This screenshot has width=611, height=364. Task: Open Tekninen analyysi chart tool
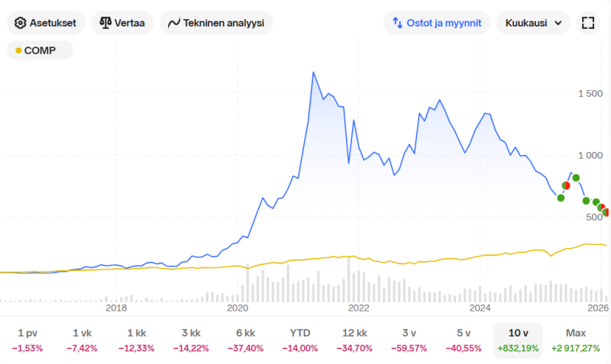pyautogui.click(x=174, y=23)
